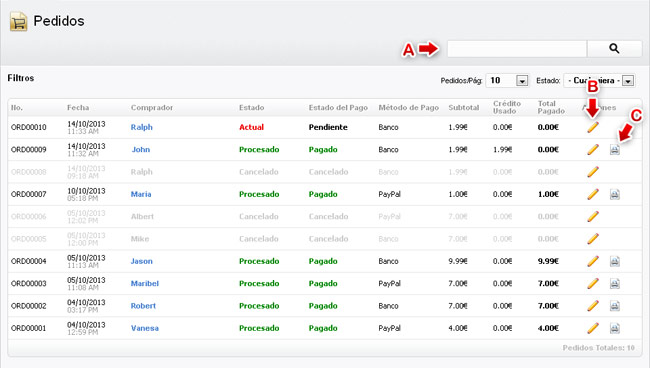
Task: Edit order ORD00009 with pencil icon
Action: pos(593,150)
